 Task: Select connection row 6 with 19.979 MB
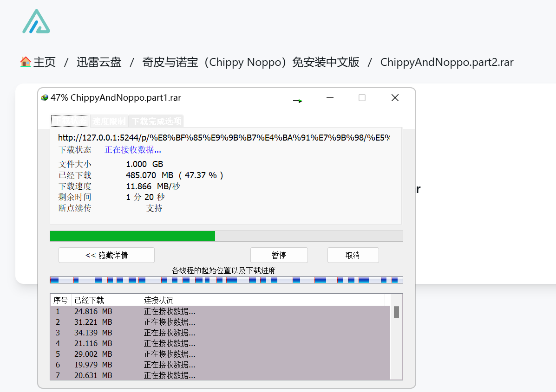[x=220, y=365]
